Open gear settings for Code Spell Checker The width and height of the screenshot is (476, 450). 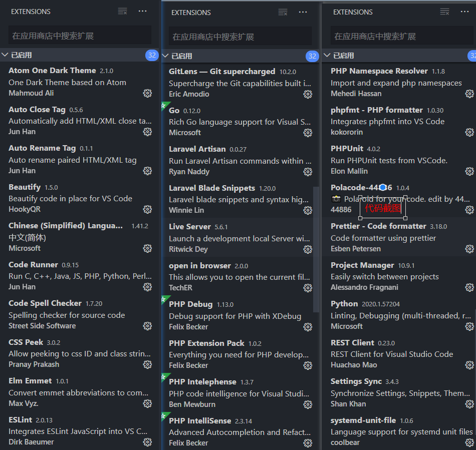pyautogui.click(x=147, y=326)
